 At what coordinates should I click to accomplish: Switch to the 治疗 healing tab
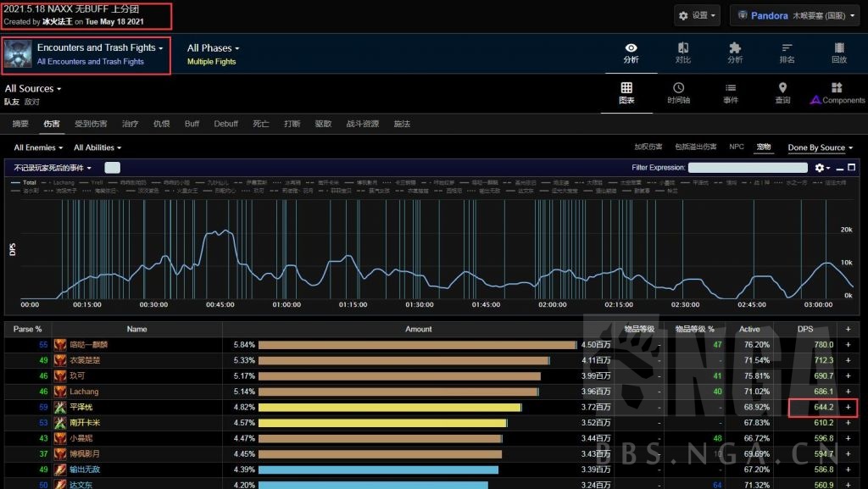point(130,124)
